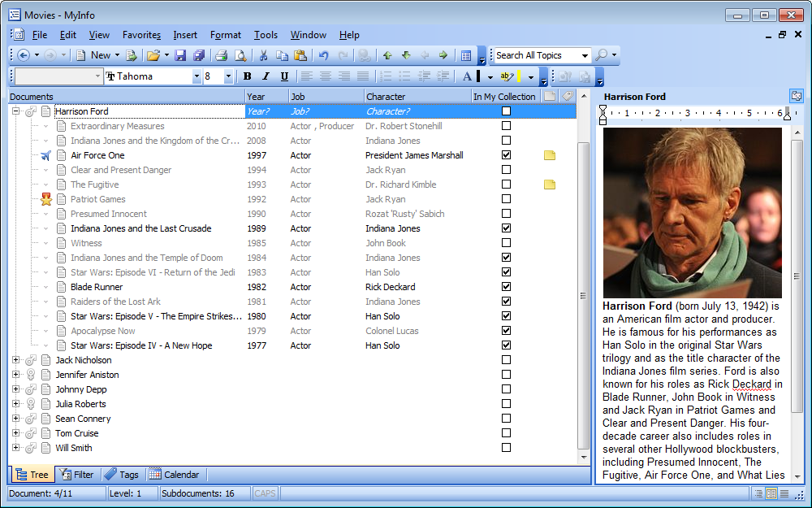The image size is (812, 508).
Task: Open the Search All Topics dropdown
Action: pyautogui.click(x=585, y=55)
